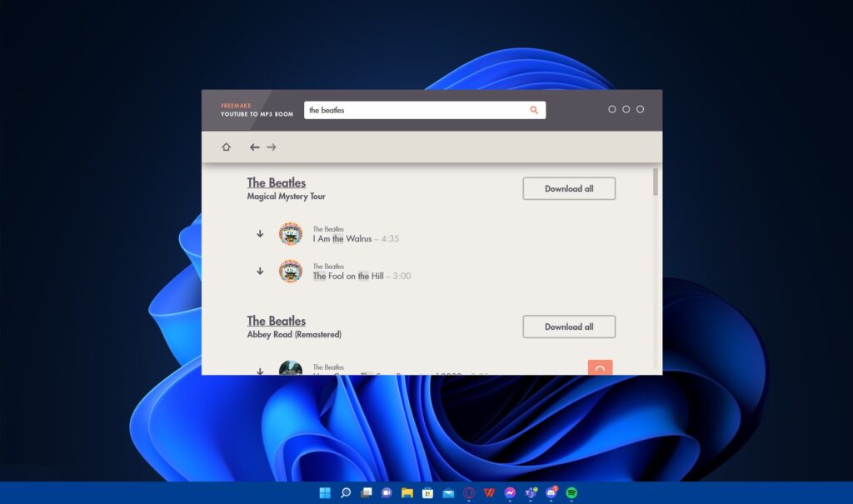Open WPS Office from the taskbar

(x=489, y=492)
